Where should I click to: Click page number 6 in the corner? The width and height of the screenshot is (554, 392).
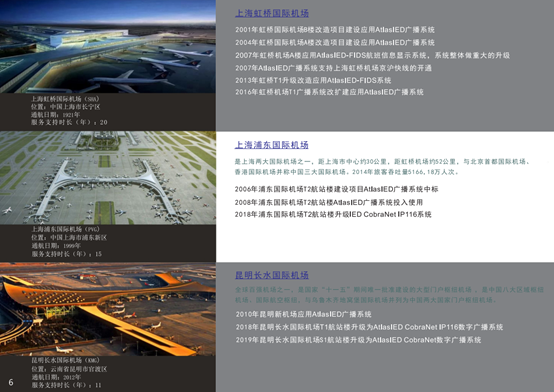click(x=11, y=382)
